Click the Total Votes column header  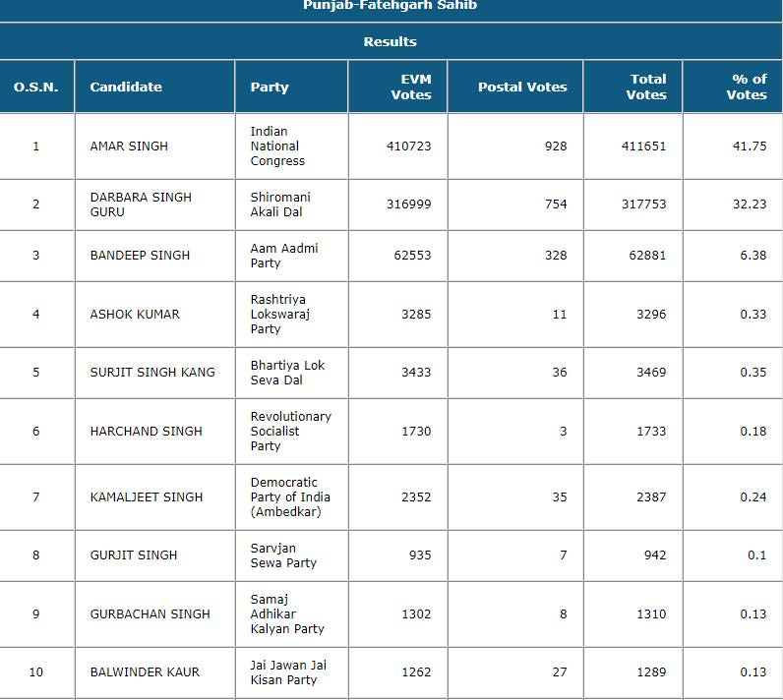click(x=646, y=87)
